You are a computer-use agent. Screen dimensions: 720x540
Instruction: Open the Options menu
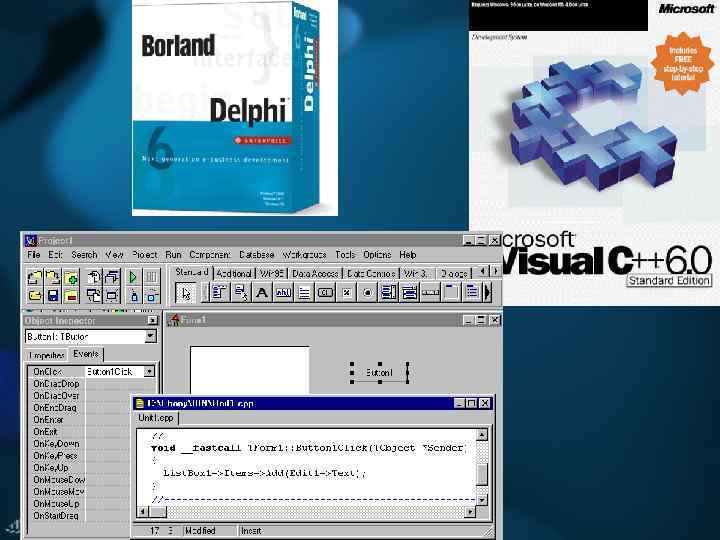pos(377,254)
